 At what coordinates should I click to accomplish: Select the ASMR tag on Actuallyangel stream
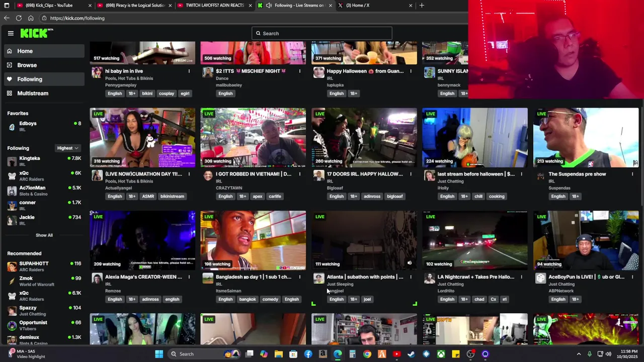[148, 196]
